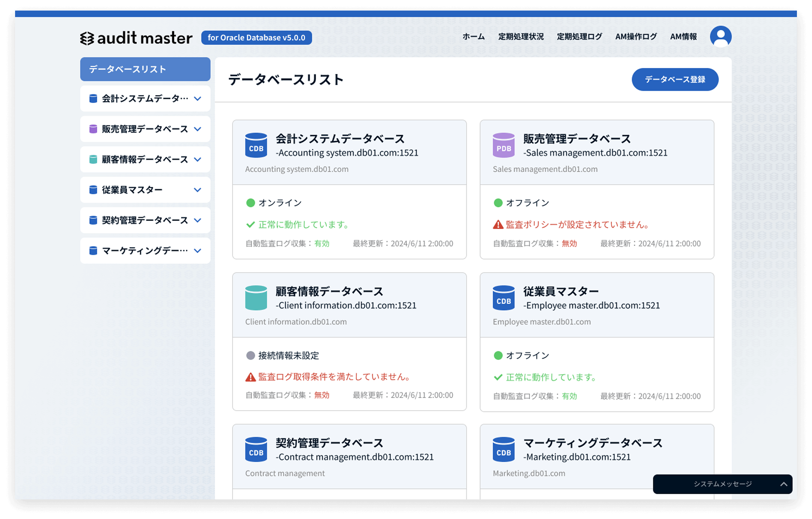Click the CDB icon of 従業員マスター card

(503, 298)
